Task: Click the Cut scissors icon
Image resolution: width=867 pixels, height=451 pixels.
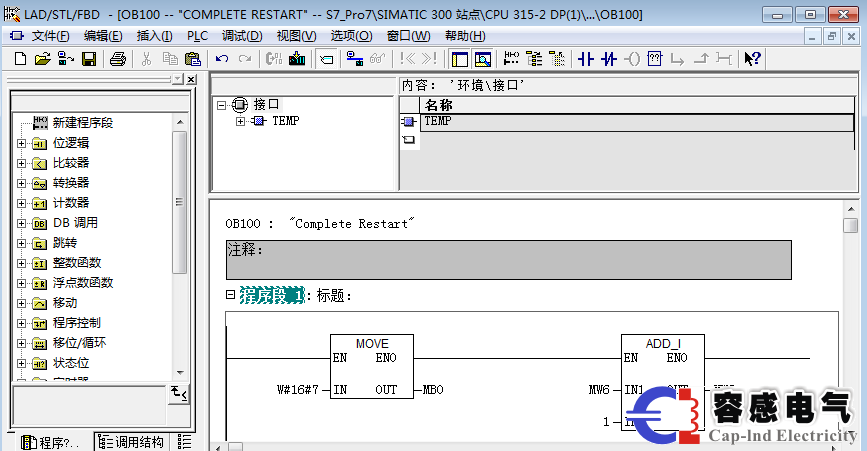Action: pyautogui.click(x=146, y=59)
